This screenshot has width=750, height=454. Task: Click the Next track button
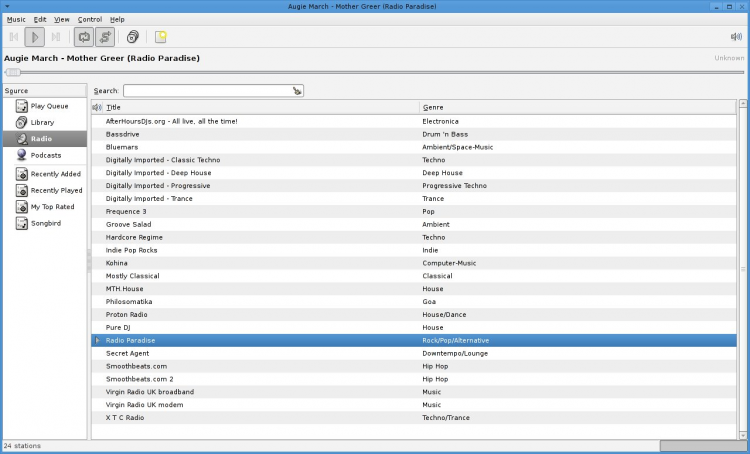(55, 37)
